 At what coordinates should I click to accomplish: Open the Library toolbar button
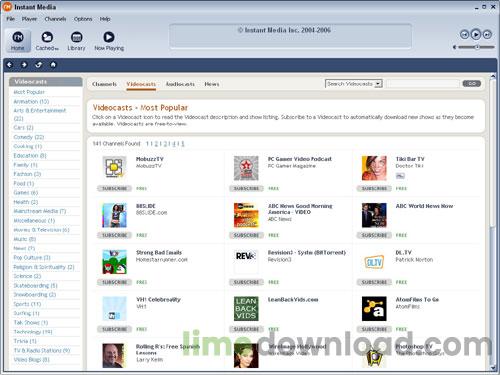click(76, 41)
